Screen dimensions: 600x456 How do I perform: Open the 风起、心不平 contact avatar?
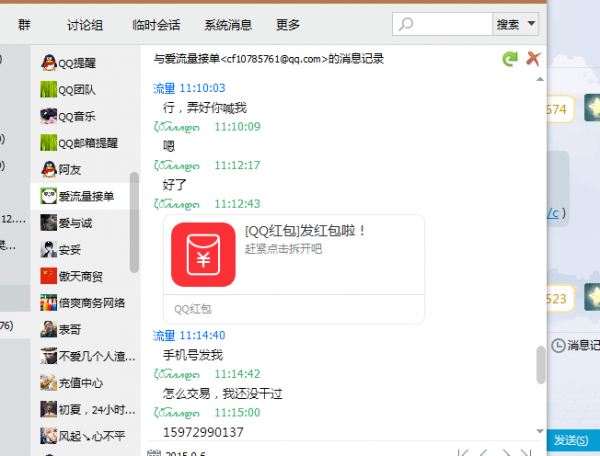[x=49, y=436]
